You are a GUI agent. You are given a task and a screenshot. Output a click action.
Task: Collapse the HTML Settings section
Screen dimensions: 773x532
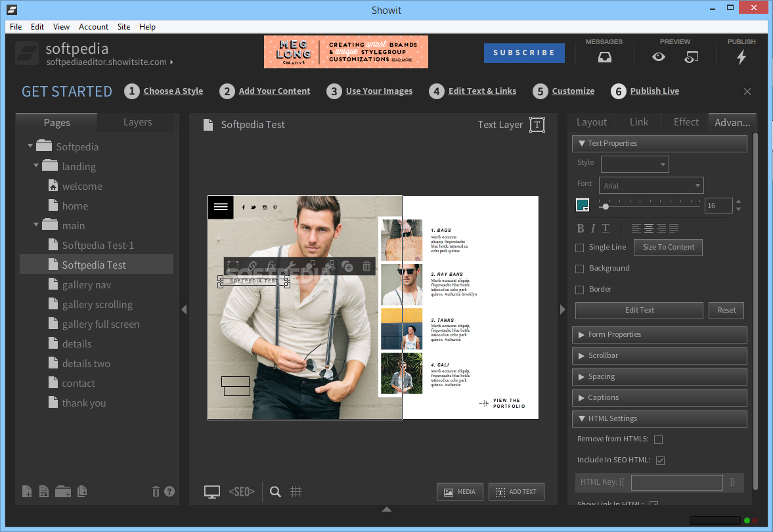pyautogui.click(x=659, y=418)
